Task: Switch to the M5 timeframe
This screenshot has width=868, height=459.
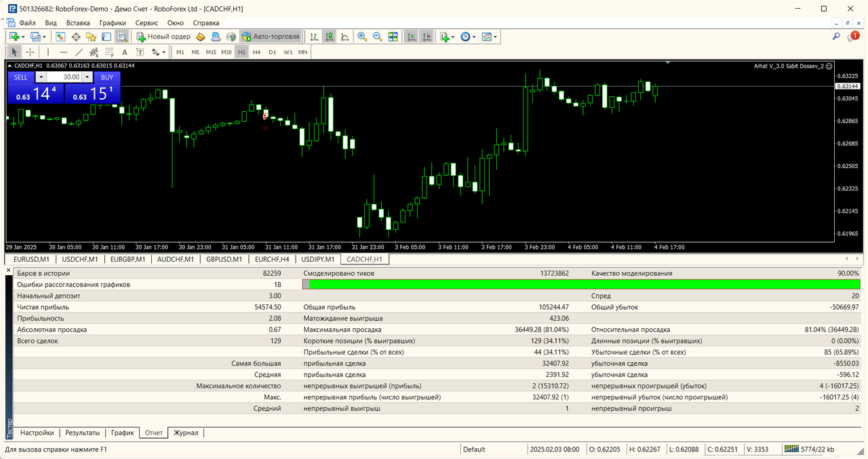Action: [195, 52]
